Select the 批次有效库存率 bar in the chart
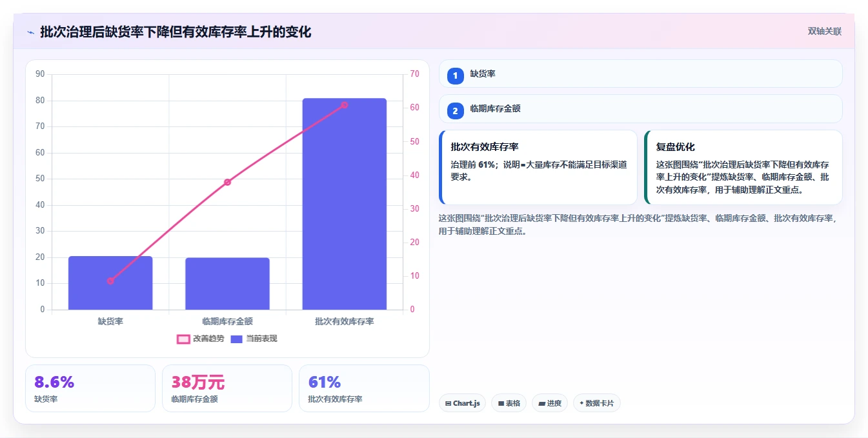 [x=344, y=204]
